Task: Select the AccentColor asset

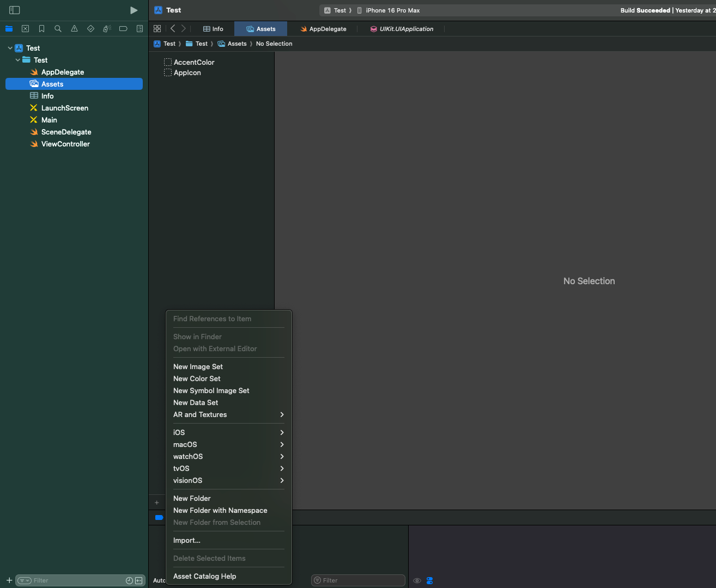Action: tap(189, 62)
